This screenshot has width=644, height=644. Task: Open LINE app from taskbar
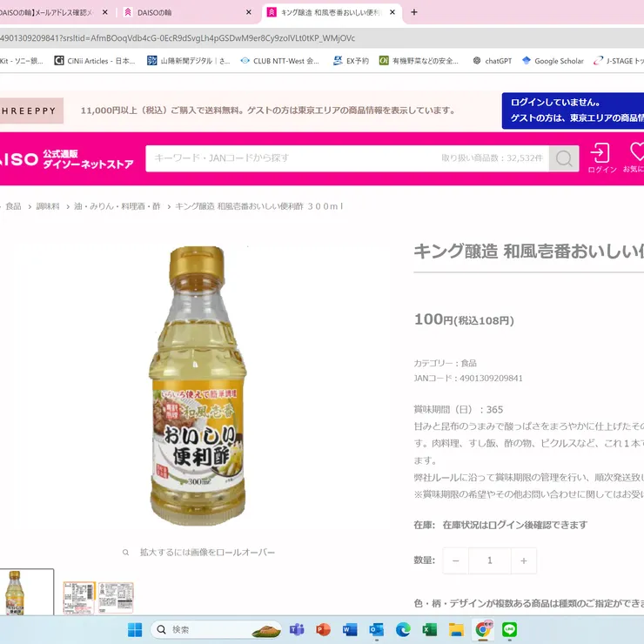pyautogui.click(x=510, y=629)
